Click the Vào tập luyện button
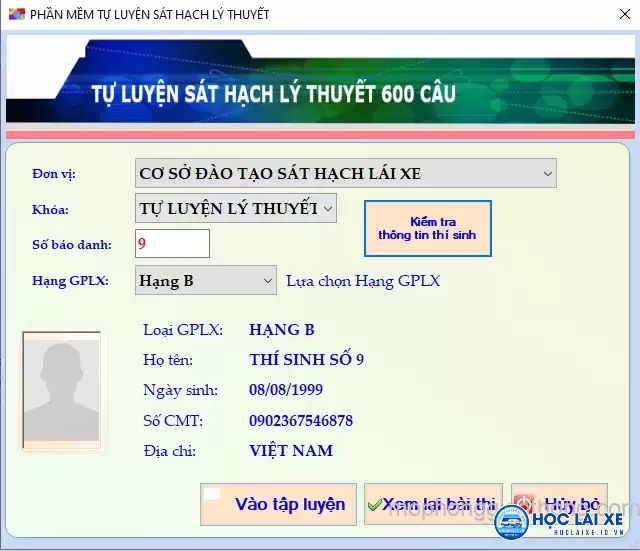The height and width of the screenshot is (551, 640). 278,504
